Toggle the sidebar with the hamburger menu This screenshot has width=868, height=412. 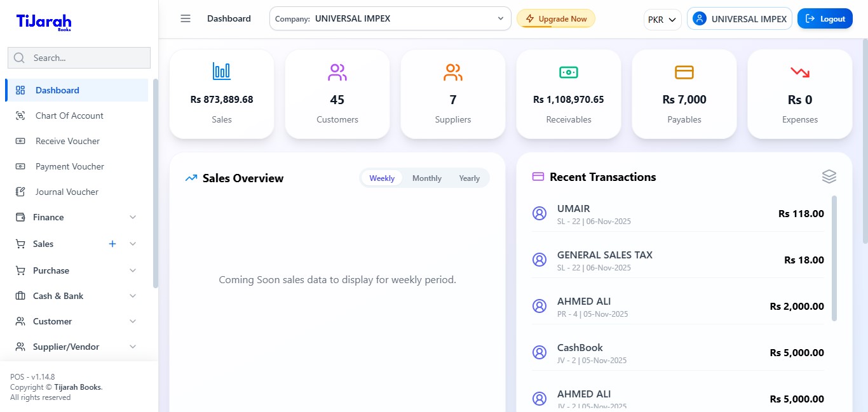[x=186, y=18]
